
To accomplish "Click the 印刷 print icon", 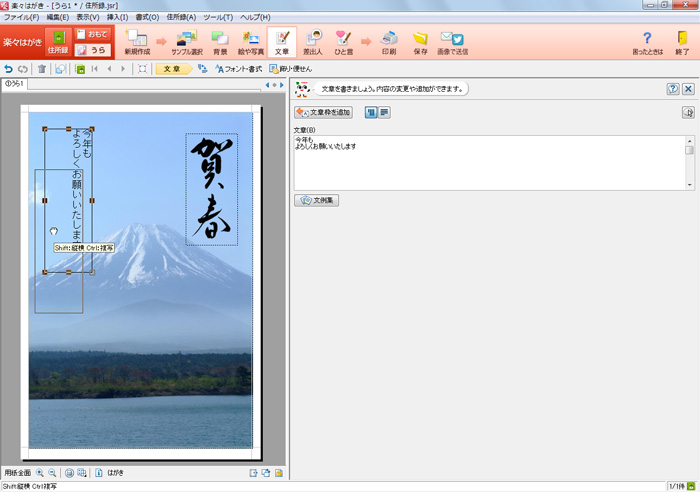I will click(389, 42).
